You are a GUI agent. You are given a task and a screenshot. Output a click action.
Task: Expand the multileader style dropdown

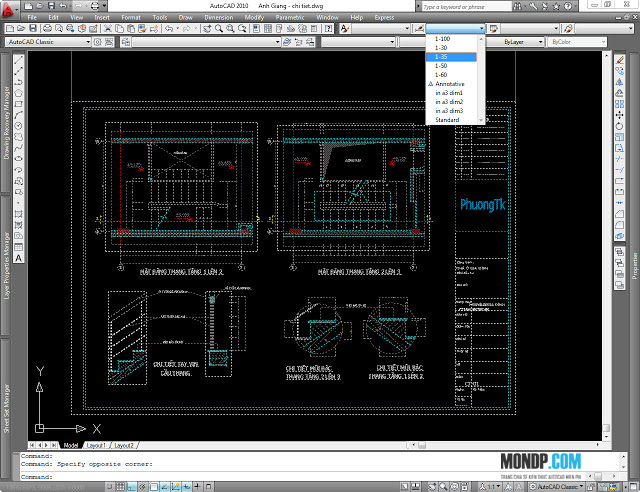click(631, 29)
